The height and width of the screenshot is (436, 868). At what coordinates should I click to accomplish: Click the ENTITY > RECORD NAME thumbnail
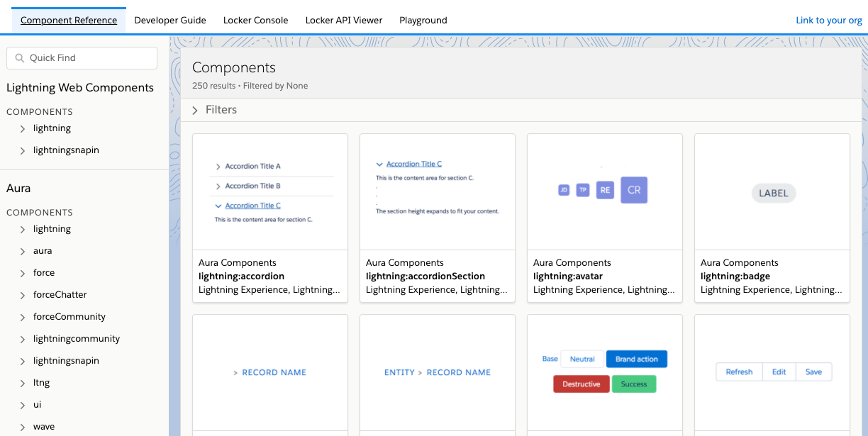click(438, 372)
